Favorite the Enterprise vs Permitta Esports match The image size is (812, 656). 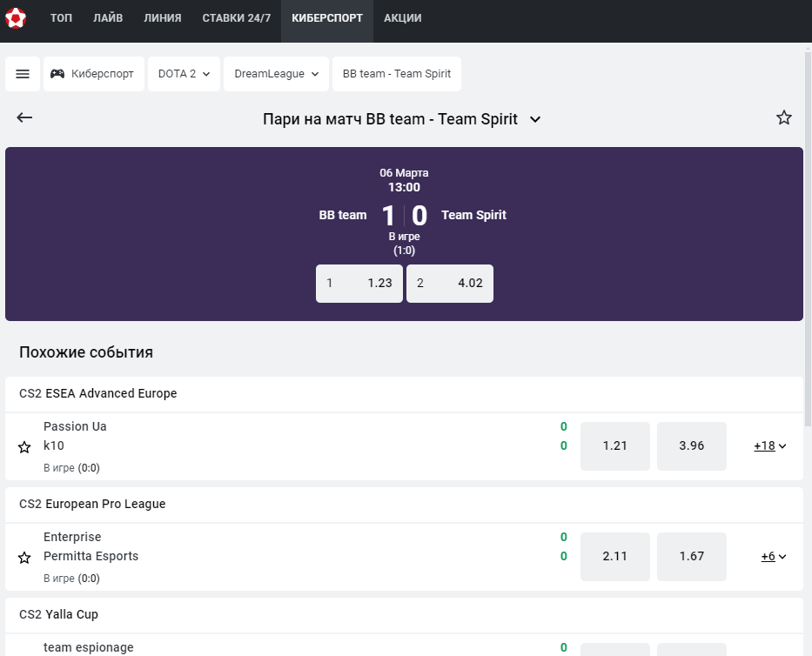[24, 557]
